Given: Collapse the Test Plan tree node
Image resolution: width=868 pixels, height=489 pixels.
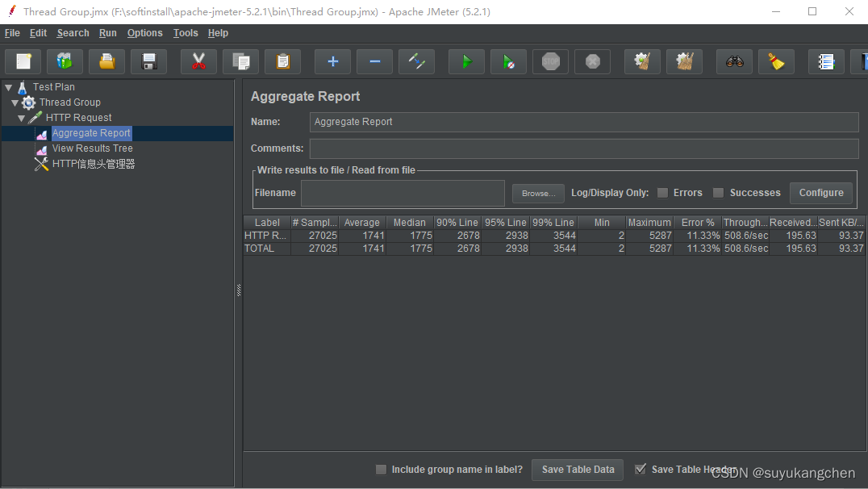Looking at the screenshot, I should click(x=9, y=87).
